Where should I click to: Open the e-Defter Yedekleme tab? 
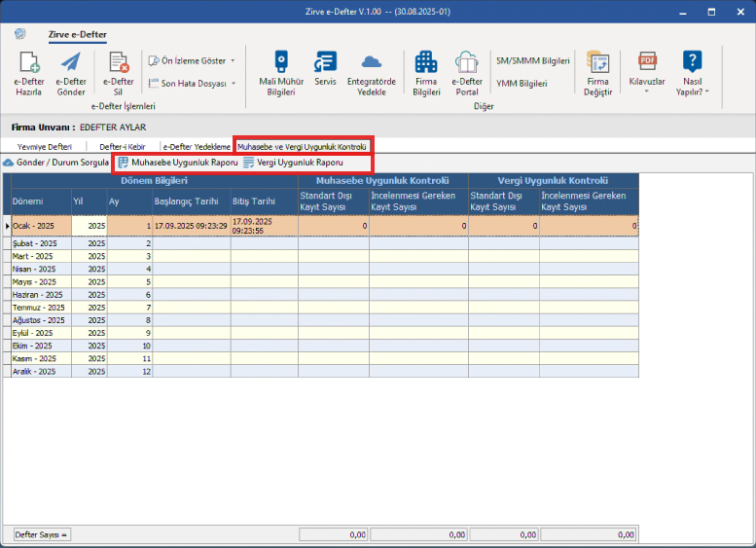point(197,147)
